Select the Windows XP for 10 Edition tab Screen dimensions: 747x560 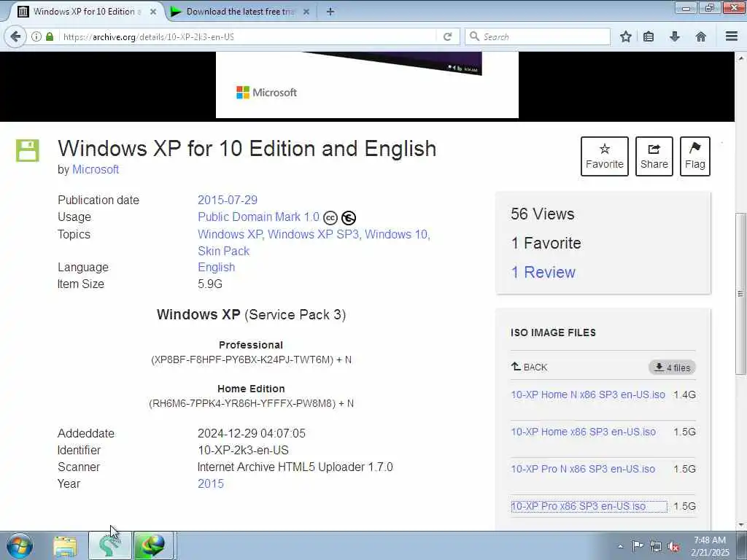coord(86,12)
